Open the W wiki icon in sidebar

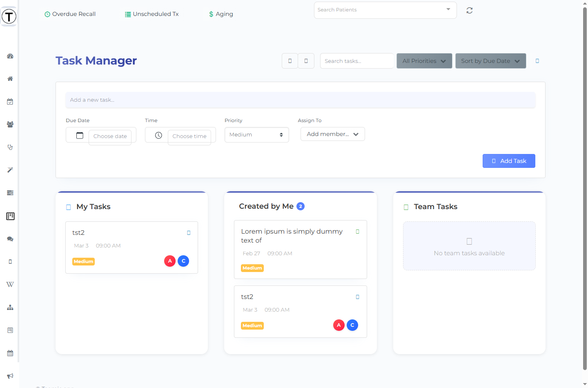10,284
